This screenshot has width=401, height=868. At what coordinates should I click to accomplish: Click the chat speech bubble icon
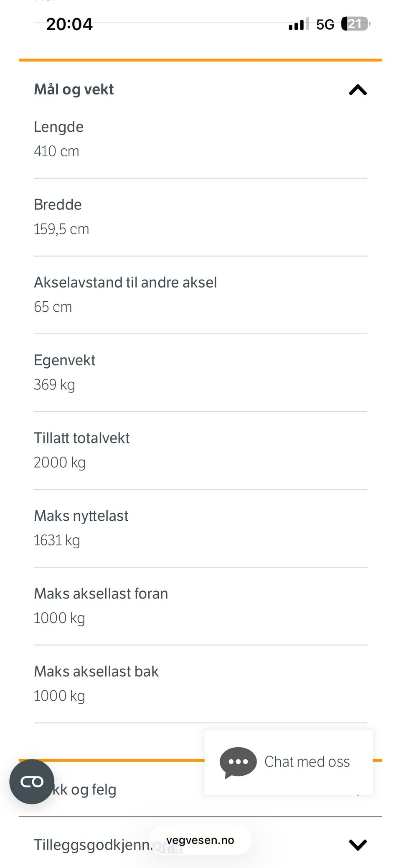238,762
